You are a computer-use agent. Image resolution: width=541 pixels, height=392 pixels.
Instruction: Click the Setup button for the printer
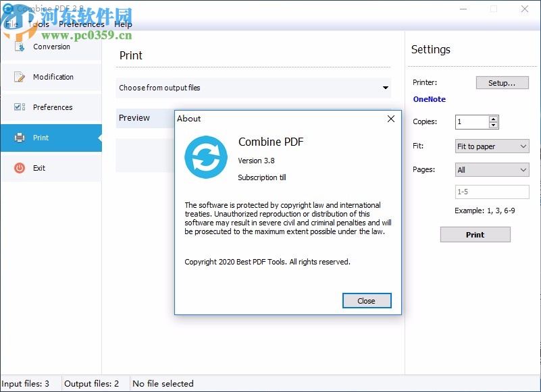pos(502,82)
